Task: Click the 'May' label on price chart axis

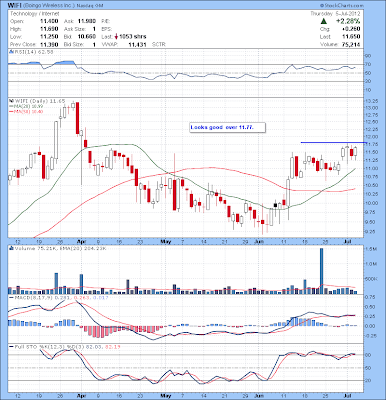Action: tap(166, 241)
